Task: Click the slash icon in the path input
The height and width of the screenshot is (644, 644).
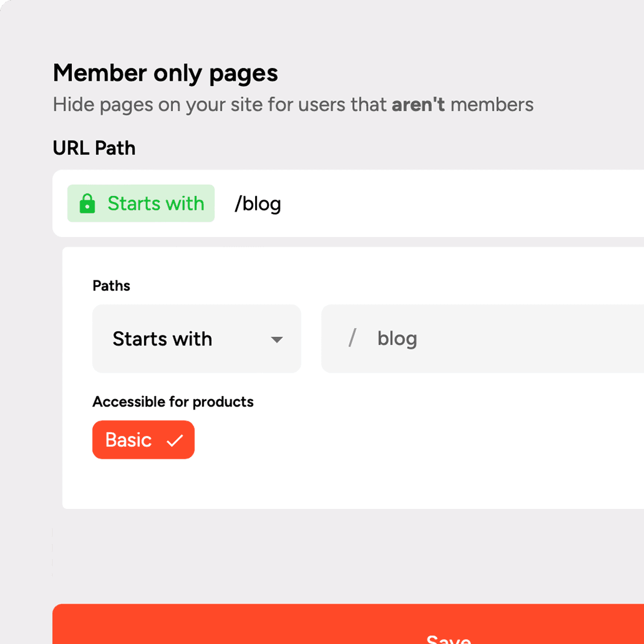Action: pyautogui.click(x=352, y=338)
